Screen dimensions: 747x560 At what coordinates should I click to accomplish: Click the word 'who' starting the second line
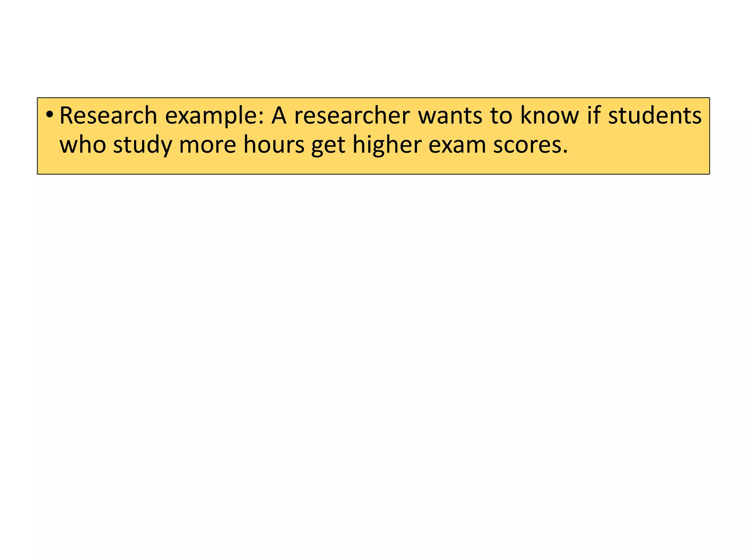click(83, 145)
